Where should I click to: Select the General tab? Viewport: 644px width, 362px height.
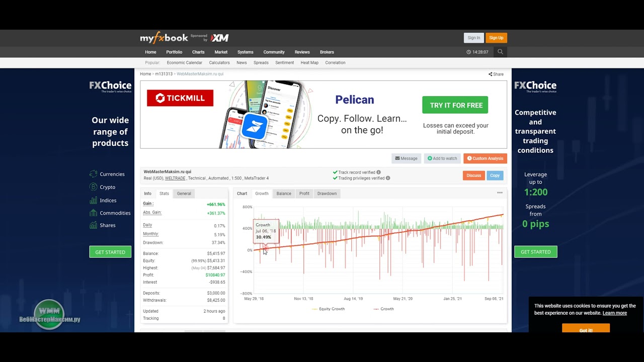click(184, 194)
